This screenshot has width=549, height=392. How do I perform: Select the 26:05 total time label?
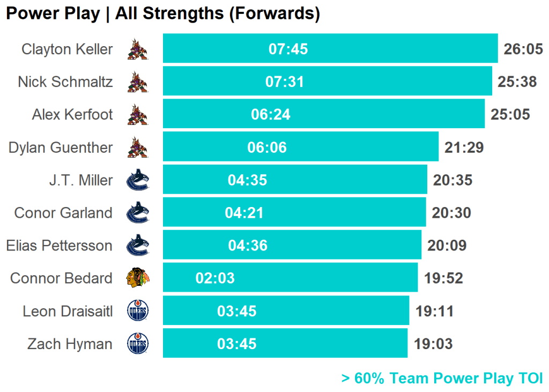click(523, 49)
